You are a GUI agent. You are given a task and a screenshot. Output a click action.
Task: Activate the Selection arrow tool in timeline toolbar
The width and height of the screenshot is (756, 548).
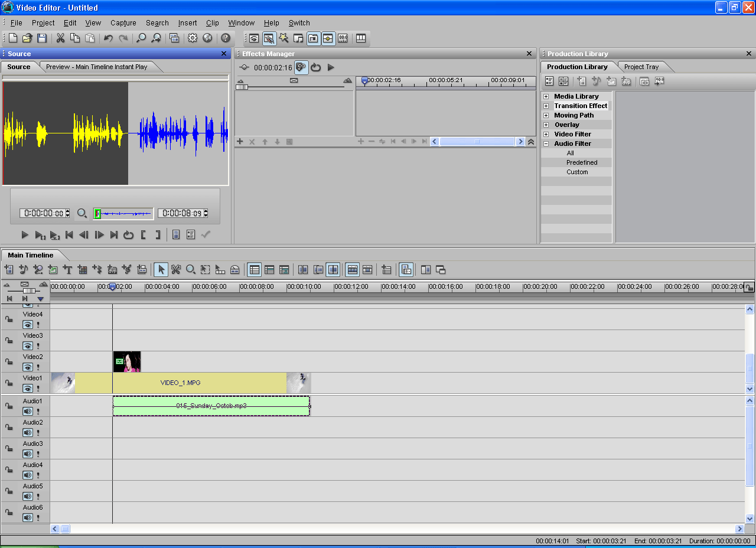[x=161, y=269]
